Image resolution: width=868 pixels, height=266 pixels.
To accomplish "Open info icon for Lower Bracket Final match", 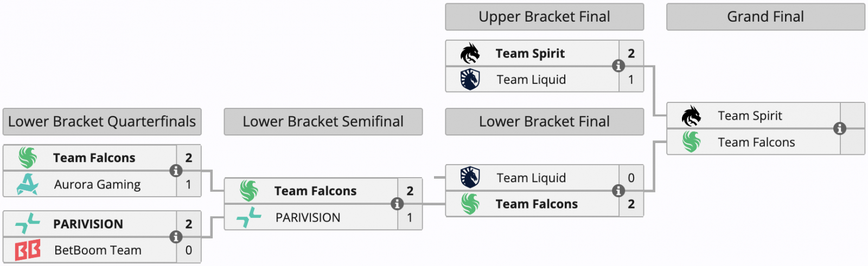I will tap(618, 191).
